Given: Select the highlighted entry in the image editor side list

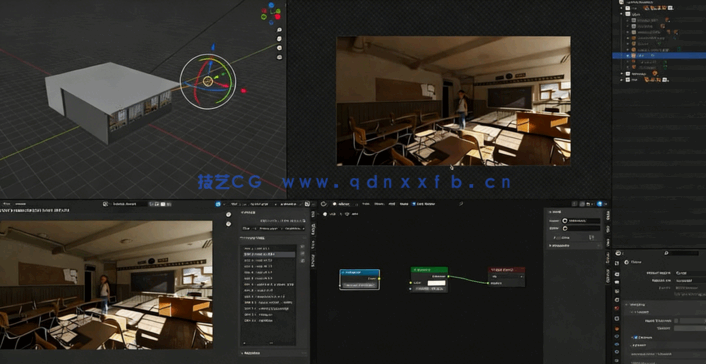Looking at the screenshot, I should 269,255.
